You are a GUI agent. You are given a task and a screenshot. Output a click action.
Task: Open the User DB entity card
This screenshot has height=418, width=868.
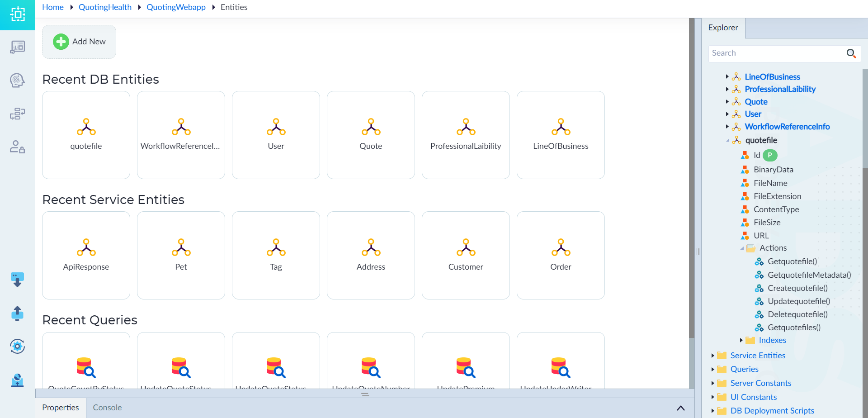[276, 135]
